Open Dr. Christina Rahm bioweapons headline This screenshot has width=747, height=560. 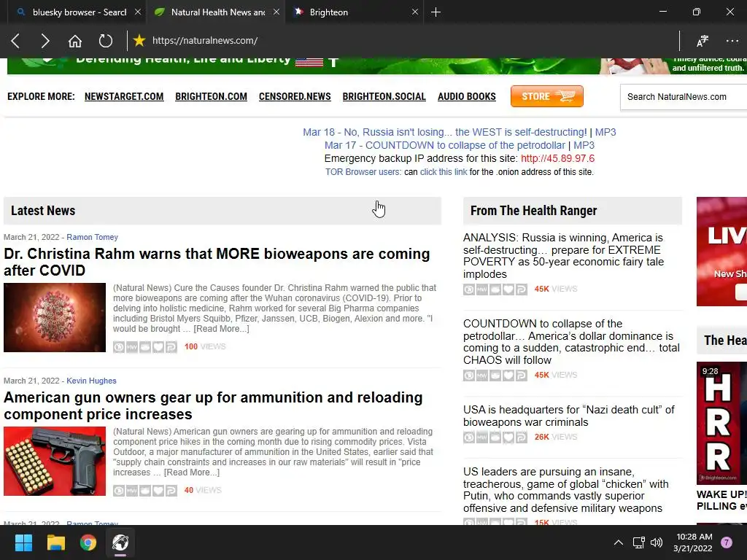pyautogui.click(x=217, y=262)
